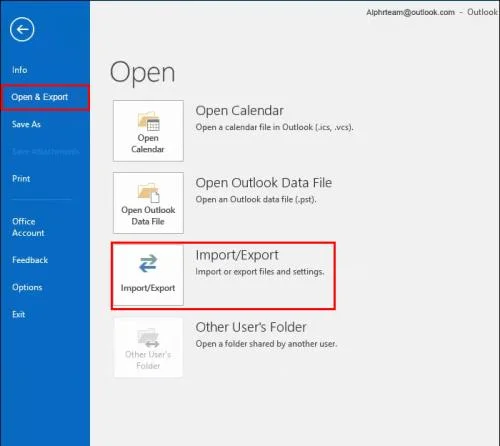Click the Other User's Folder icon

(x=148, y=338)
